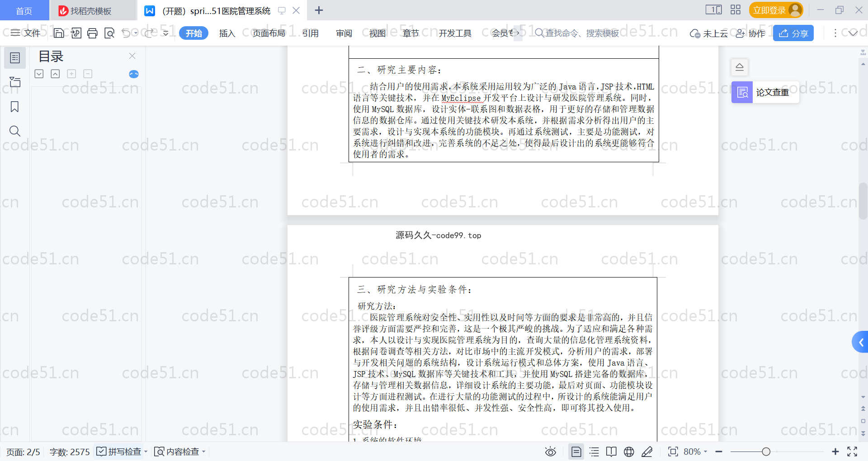
Task: Enter full screen mode from status bar
Action: coord(852,452)
